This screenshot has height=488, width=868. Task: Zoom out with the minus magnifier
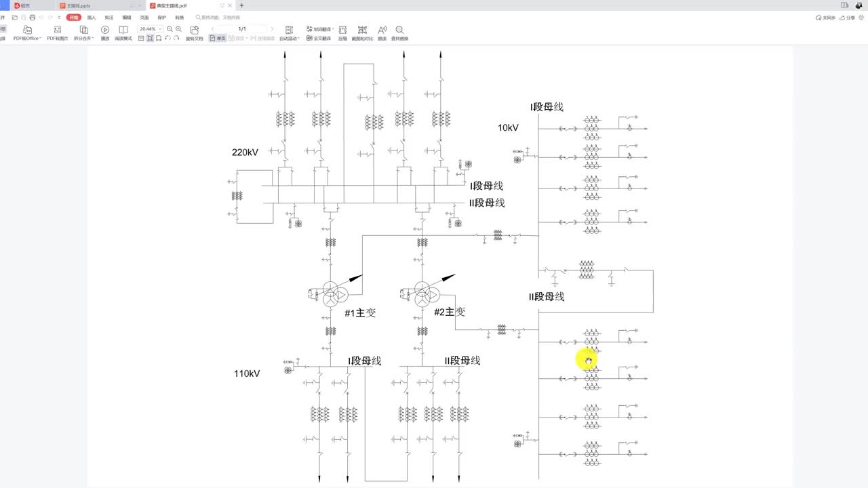pyautogui.click(x=170, y=29)
